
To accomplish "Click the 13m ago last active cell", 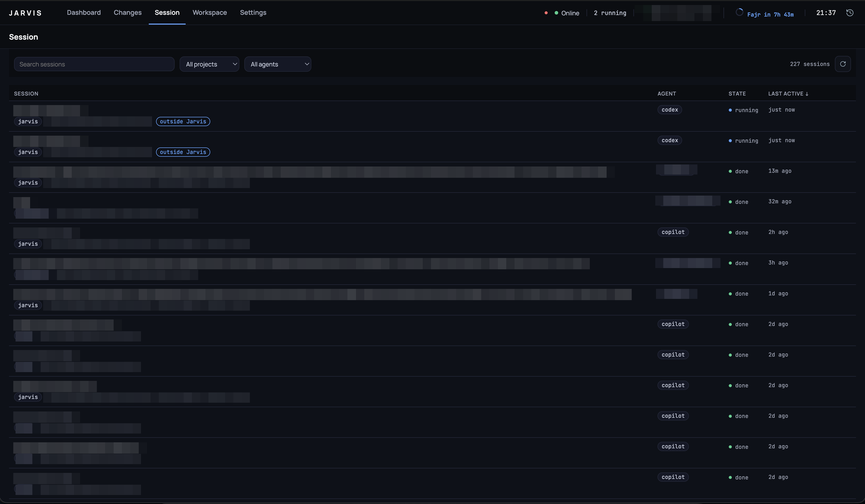I will (779, 171).
